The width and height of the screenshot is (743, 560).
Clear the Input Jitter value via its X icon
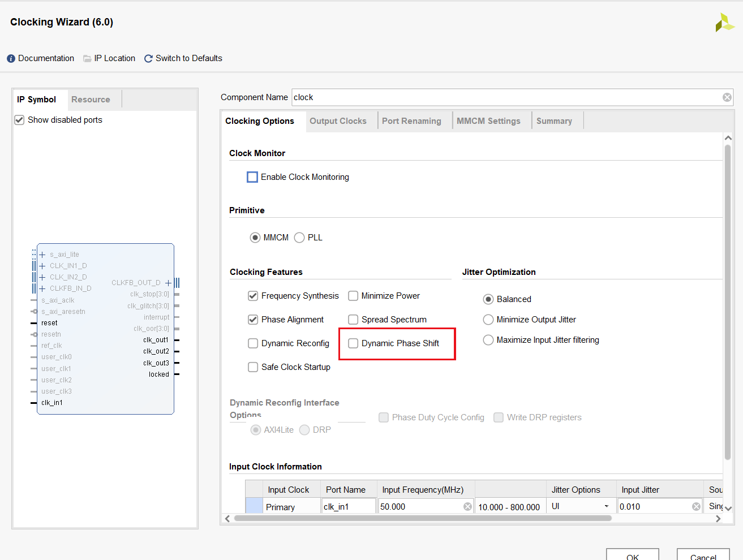tap(695, 506)
